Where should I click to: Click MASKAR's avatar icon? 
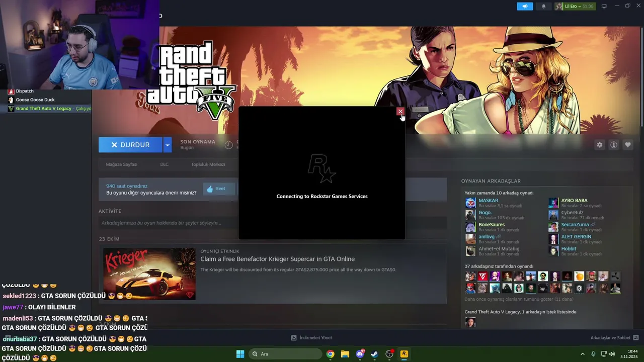(470, 203)
